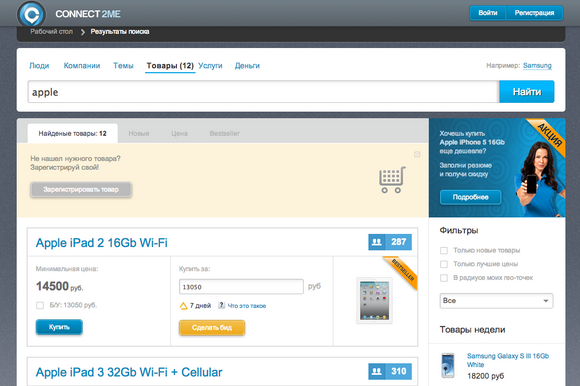Close the register-product notice banner
The image size is (580, 386).
tap(417, 154)
